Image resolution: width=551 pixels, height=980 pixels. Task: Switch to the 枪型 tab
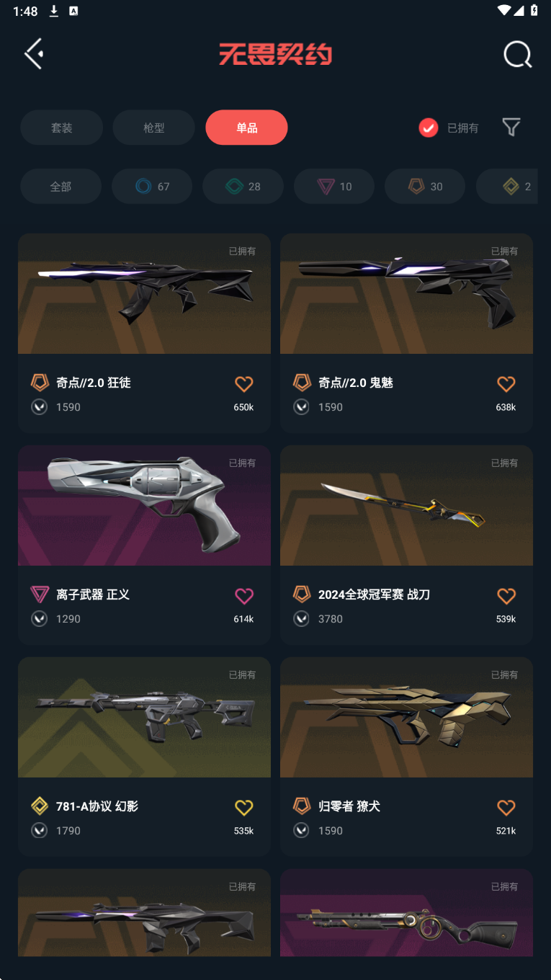click(x=154, y=128)
